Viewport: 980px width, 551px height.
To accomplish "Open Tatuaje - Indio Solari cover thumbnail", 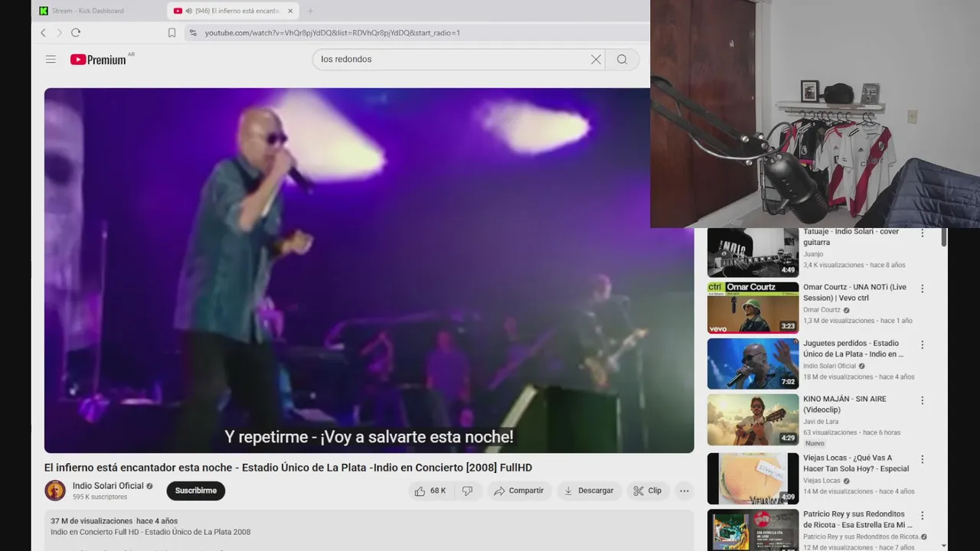I will coord(753,253).
